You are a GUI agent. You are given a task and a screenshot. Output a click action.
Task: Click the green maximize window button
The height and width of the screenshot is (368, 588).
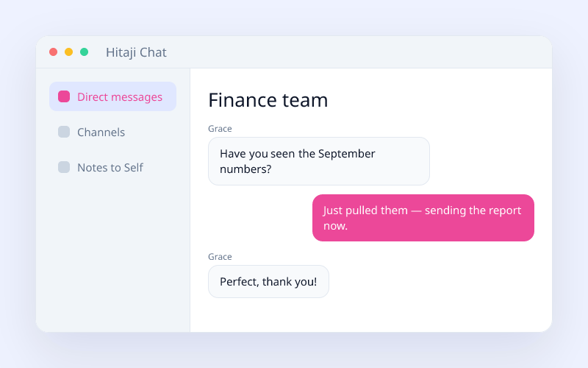(85, 52)
